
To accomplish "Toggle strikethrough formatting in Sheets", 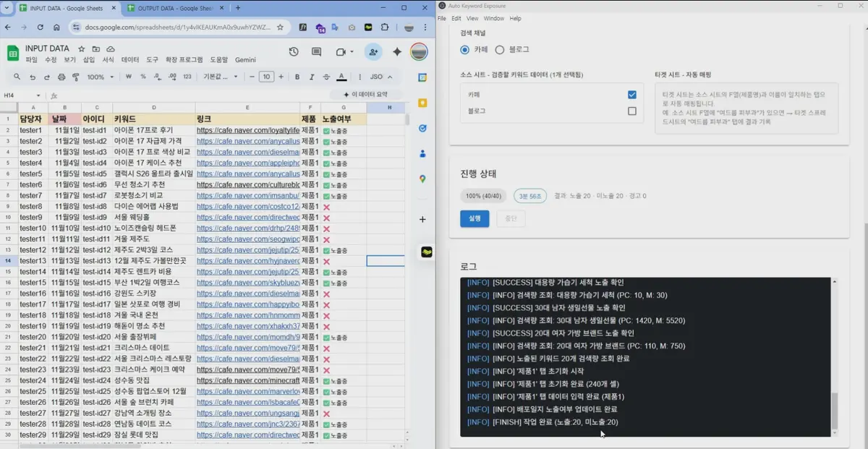I will coord(326,77).
